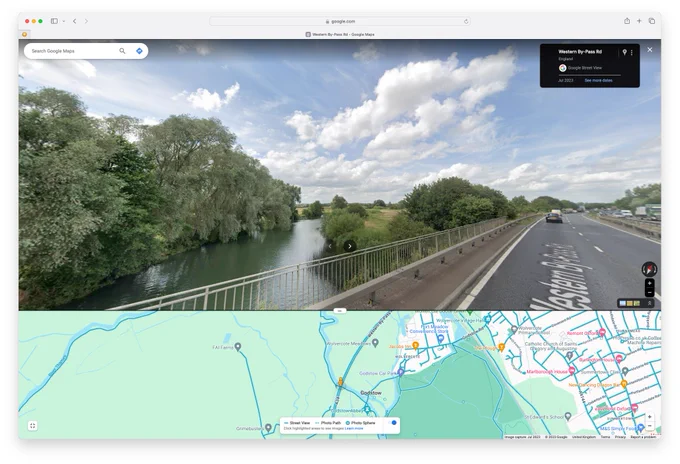Zoom in the minimap with plus
680x464 pixels.
(649, 417)
